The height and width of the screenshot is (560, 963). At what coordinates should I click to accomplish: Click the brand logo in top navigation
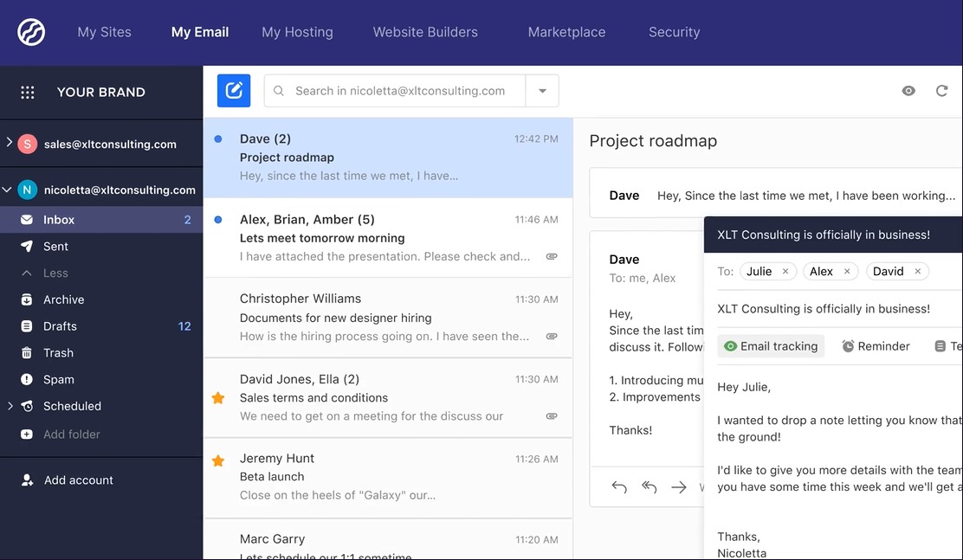pos(31,32)
